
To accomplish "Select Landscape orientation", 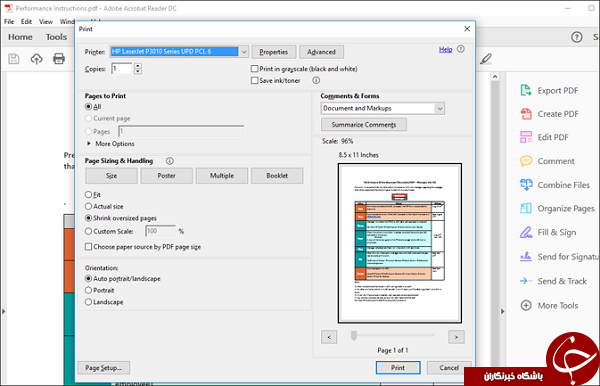I will [x=88, y=302].
